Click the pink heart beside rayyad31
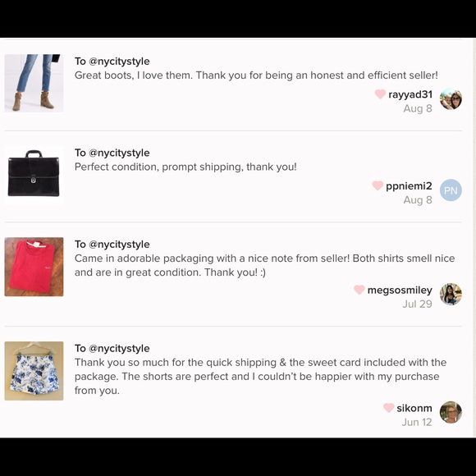 pos(380,94)
